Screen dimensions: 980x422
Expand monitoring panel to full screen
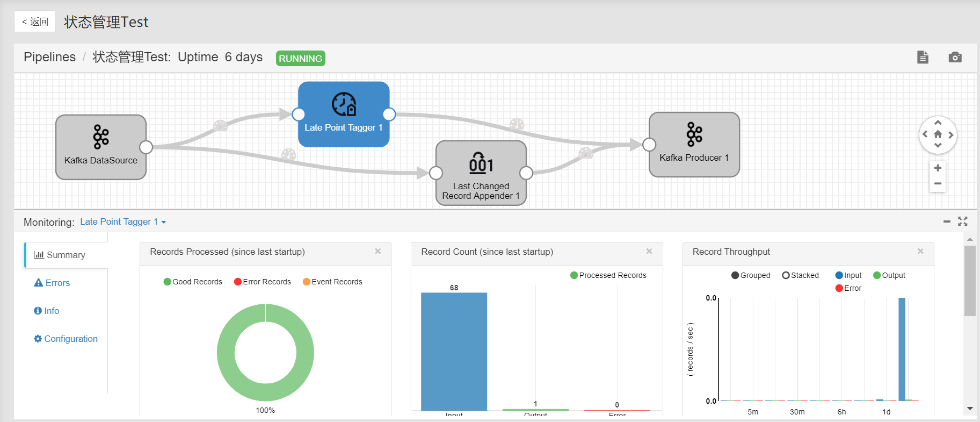962,221
